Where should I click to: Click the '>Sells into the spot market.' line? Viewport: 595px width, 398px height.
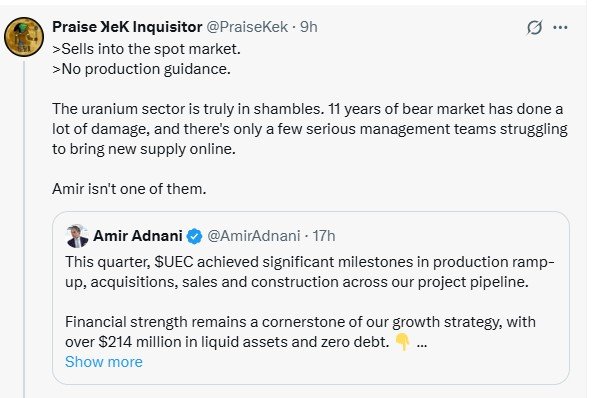[146, 49]
